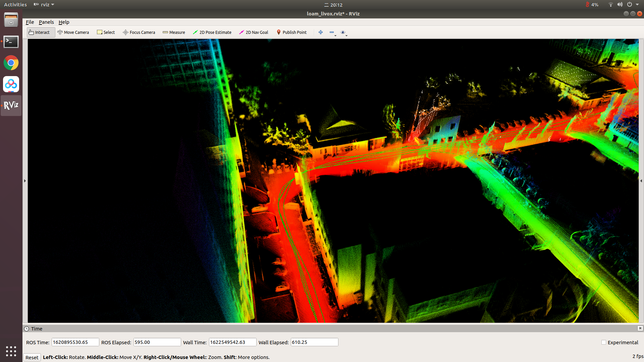Enable the Experimental checkbox
This screenshot has width=644, height=362.
604,342
